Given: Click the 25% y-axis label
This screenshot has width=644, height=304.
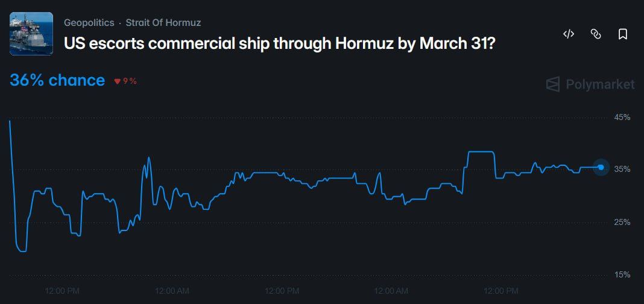Looking at the screenshot, I should click(622, 222).
